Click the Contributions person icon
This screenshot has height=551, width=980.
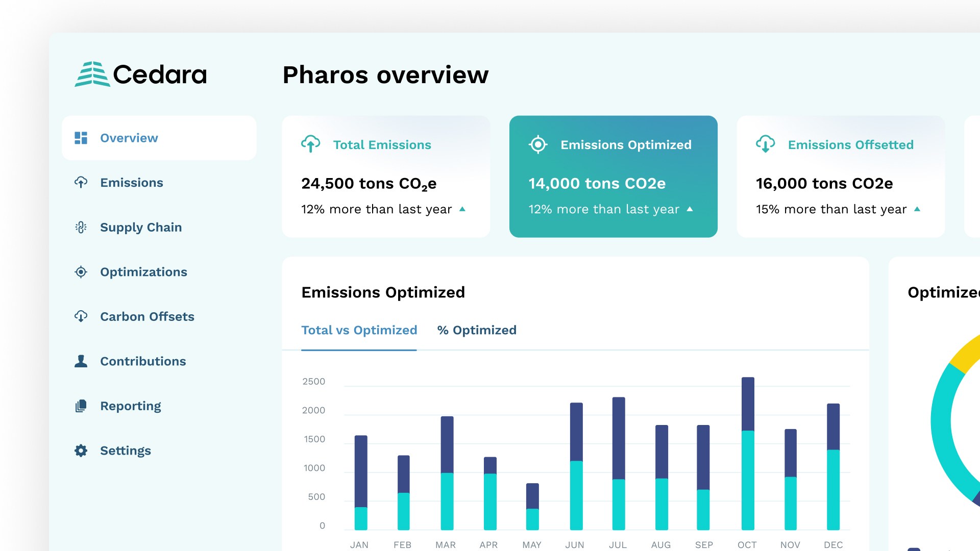pyautogui.click(x=81, y=361)
